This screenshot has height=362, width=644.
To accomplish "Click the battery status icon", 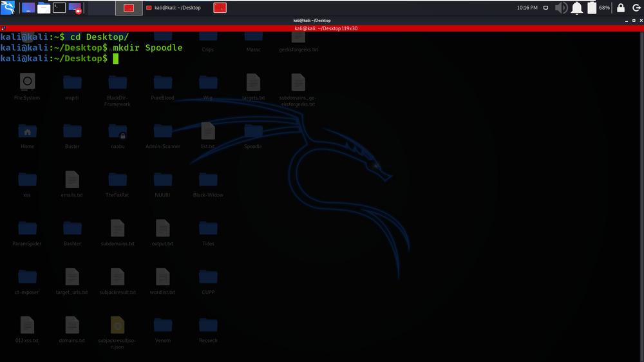I will [x=592, y=8].
